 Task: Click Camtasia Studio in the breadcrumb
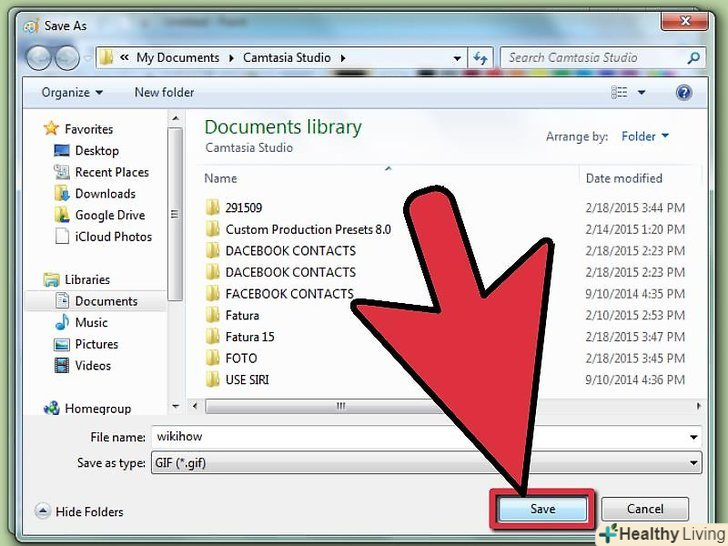point(286,58)
